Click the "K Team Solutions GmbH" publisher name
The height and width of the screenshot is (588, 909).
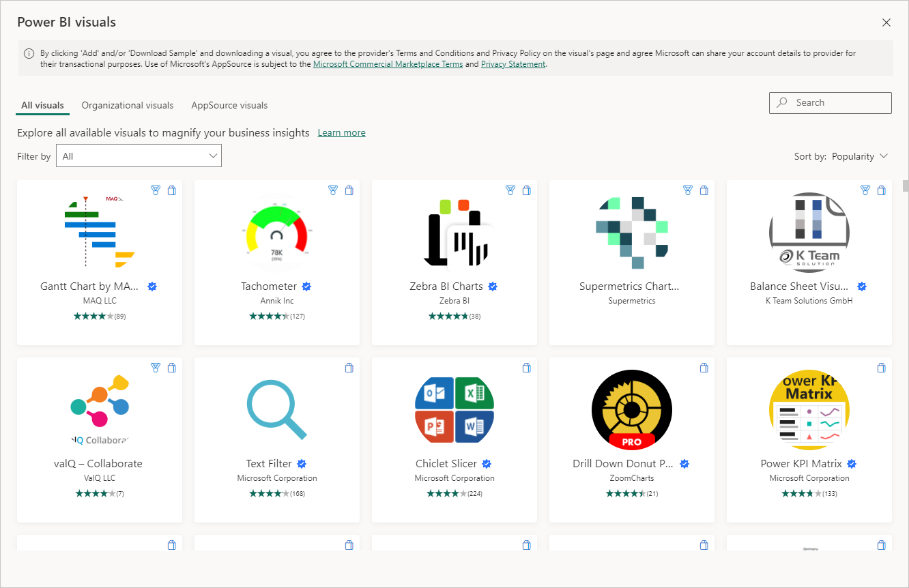click(809, 301)
